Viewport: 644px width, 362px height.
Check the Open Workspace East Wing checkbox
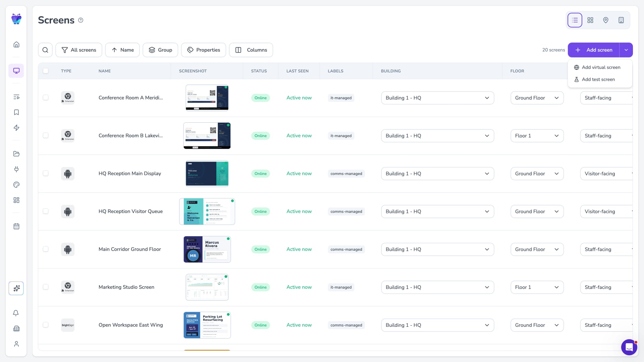click(46, 325)
